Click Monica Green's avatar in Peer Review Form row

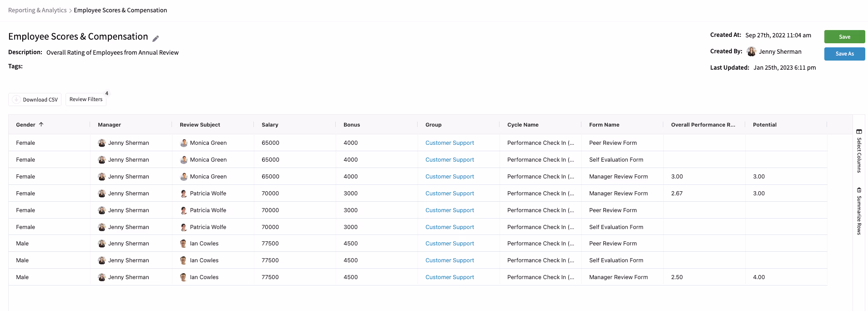184,143
